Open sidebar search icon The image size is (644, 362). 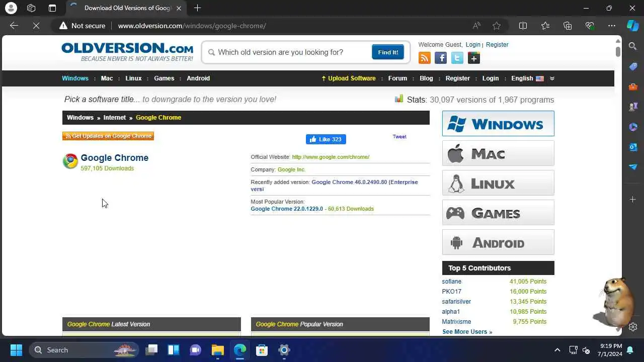[633, 47]
